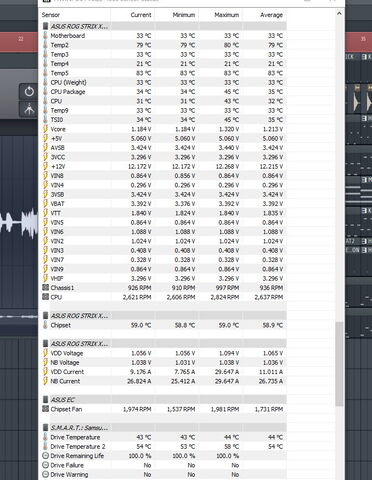372x480 pixels.
Task: Click the 2,621 RPM CPU fan current value
Action: coord(137,297)
